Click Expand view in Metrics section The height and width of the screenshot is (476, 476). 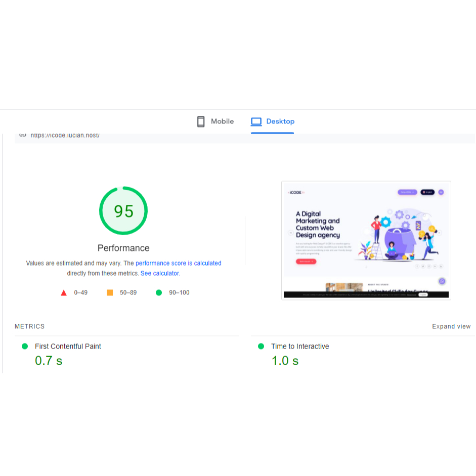point(451,326)
